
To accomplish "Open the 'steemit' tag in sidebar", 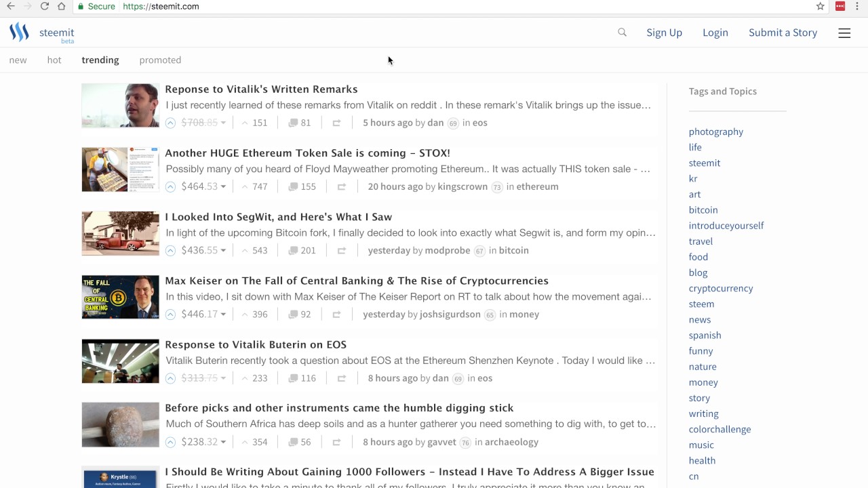I will [x=705, y=163].
